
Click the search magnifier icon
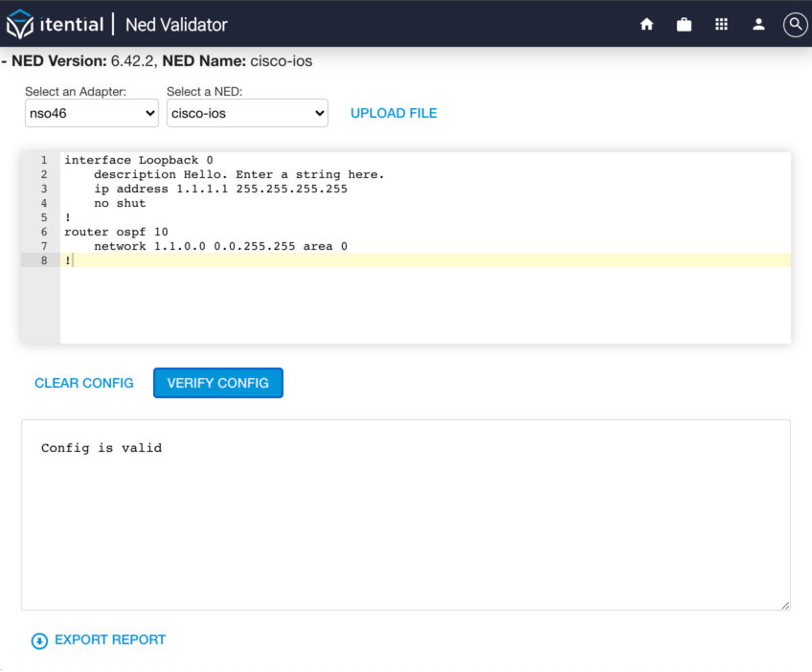796,24
